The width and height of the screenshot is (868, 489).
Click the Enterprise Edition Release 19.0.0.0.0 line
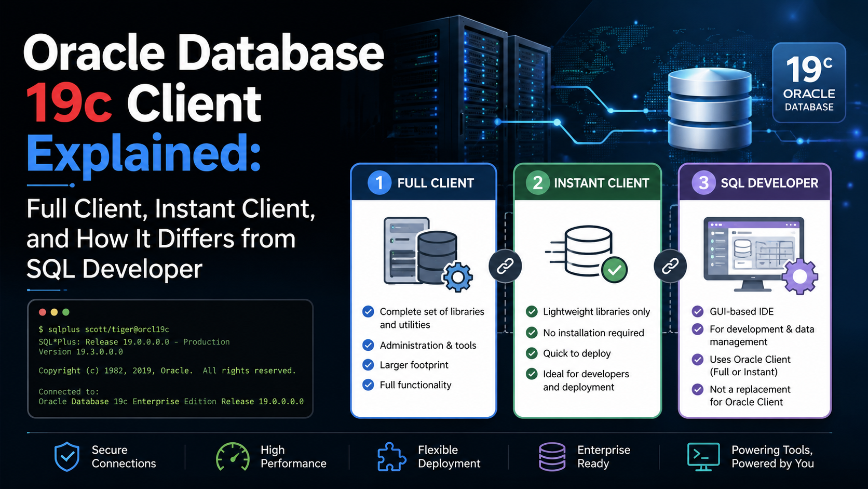pos(171,402)
